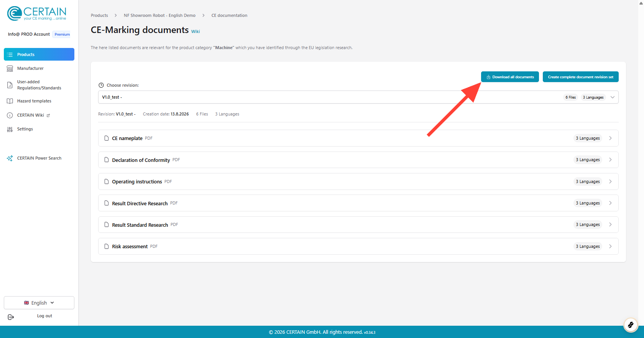This screenshot has width=644, height=338.
Task: Click Log out
Action: click(x=44, y=316)
